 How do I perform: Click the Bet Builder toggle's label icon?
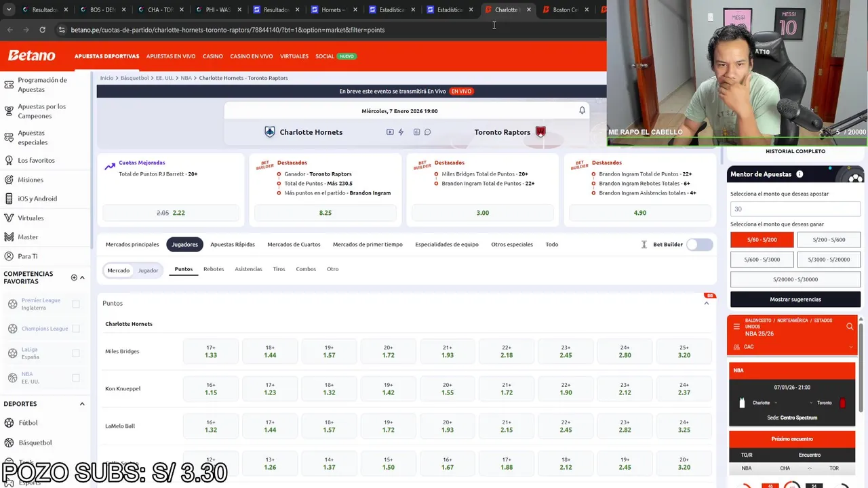tap(644, 245)
